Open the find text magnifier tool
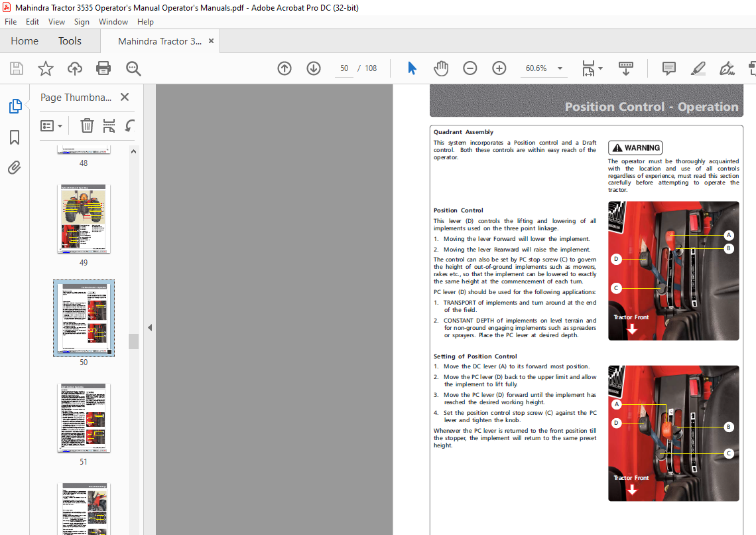The width and height of the screenshot is (756, 535). click(x=133, y=68)
